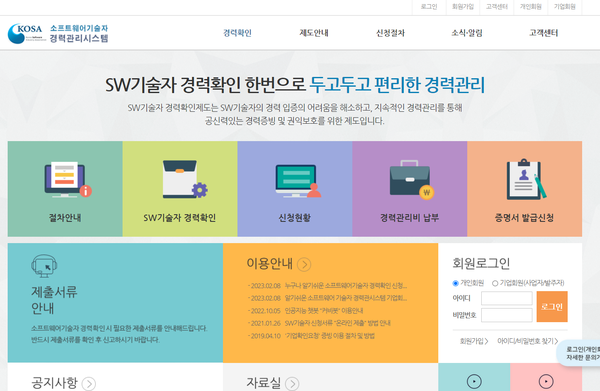Open the 신청절차 main menu
The image size is (600, 391).
(x=390, y=33)
